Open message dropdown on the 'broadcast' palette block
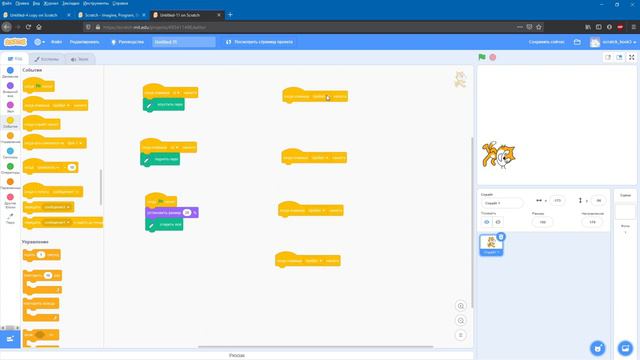The image size is (640, 360). pos(56,207)
